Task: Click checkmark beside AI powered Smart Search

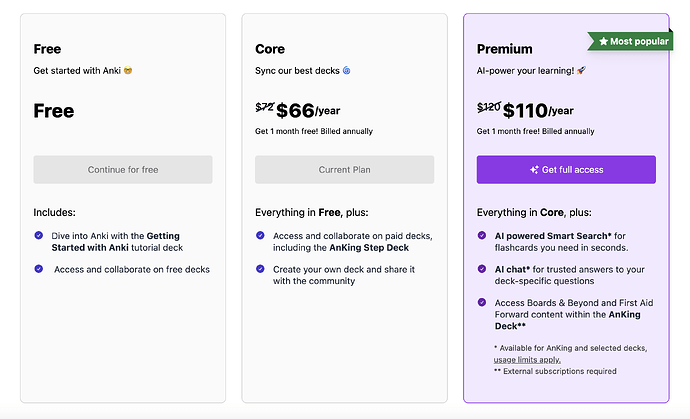Action: coord(482,235)
